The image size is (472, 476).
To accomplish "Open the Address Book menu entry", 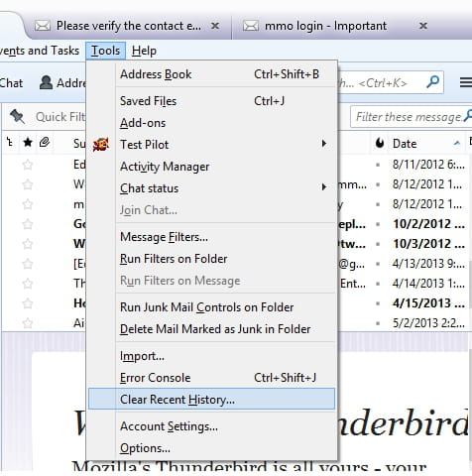I will 211,74.
